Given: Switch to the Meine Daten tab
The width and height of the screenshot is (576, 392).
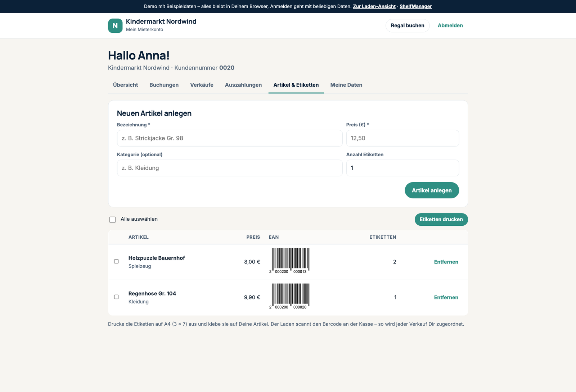Looking at the screenshot, I should click(x=346, y=85).
